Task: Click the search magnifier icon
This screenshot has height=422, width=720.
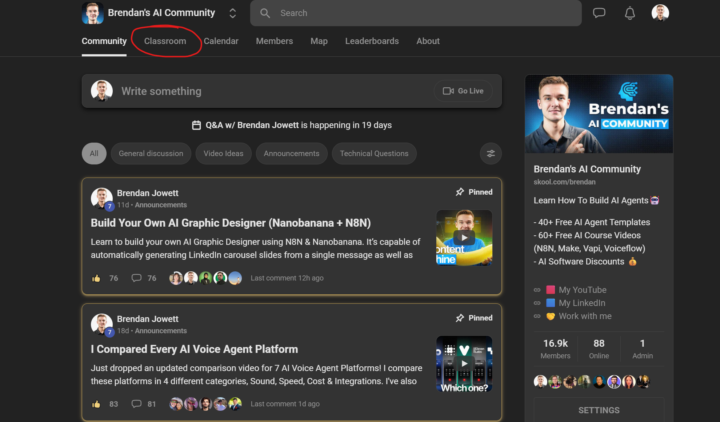Action: coord(265,13)
